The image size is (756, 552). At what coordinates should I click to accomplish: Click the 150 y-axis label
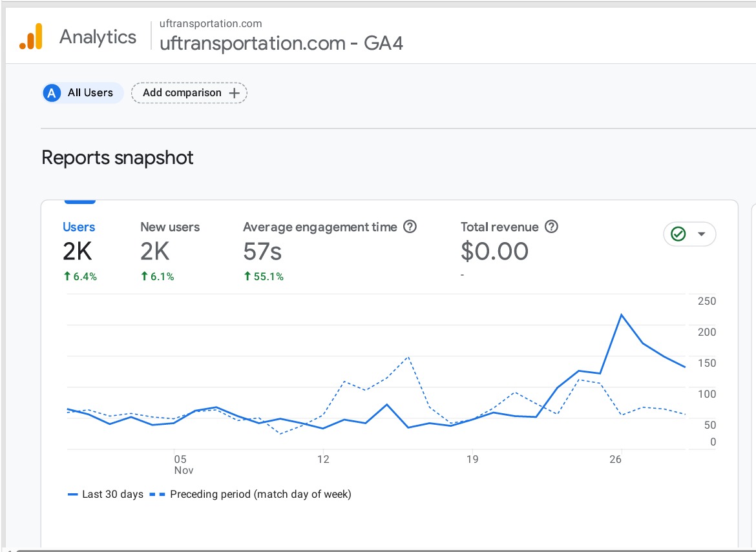(x=707, y=363)
